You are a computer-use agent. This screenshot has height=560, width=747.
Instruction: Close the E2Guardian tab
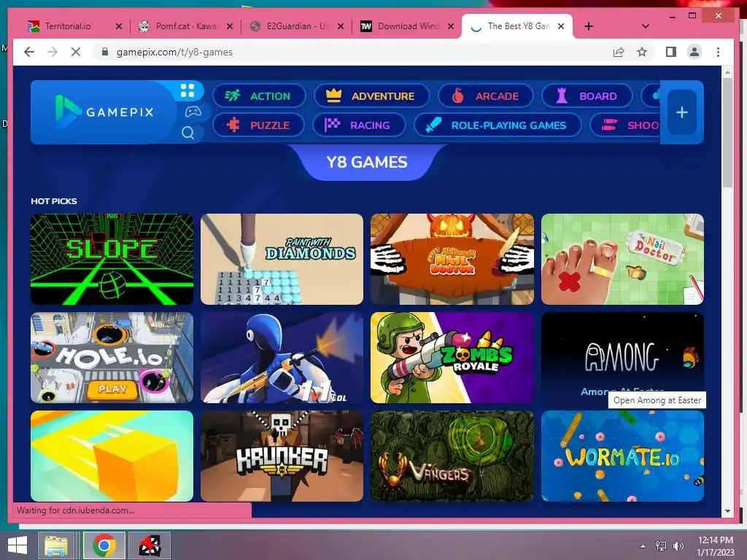[x=341, y=26]
